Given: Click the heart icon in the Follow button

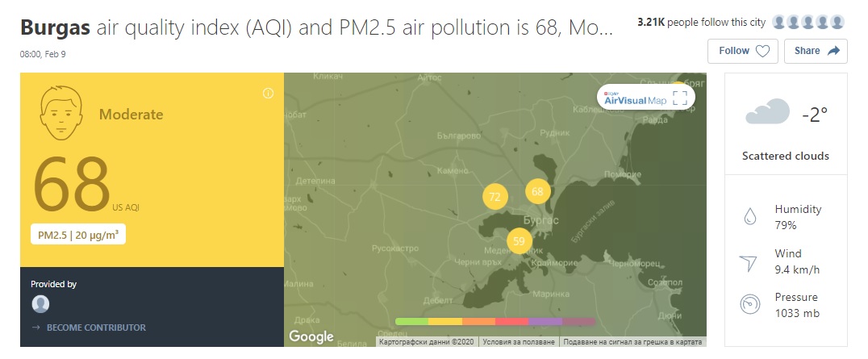Looking at the screenshot, I should (763, 51).
